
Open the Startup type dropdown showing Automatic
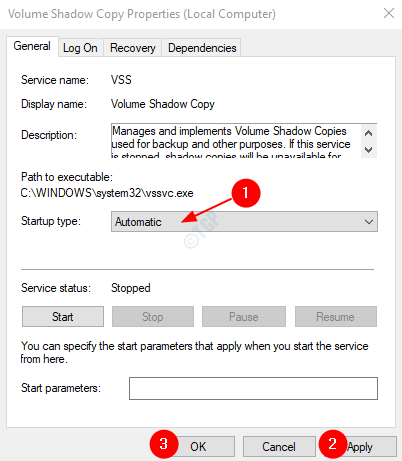pos(244,222)
